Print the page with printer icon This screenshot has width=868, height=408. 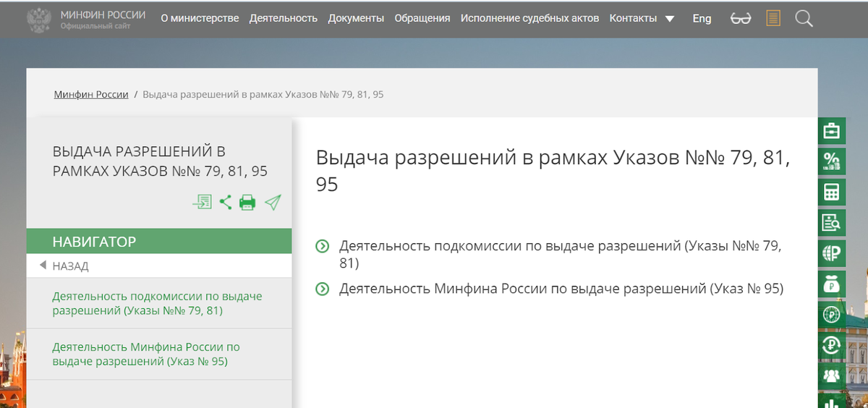pos(247,203)
